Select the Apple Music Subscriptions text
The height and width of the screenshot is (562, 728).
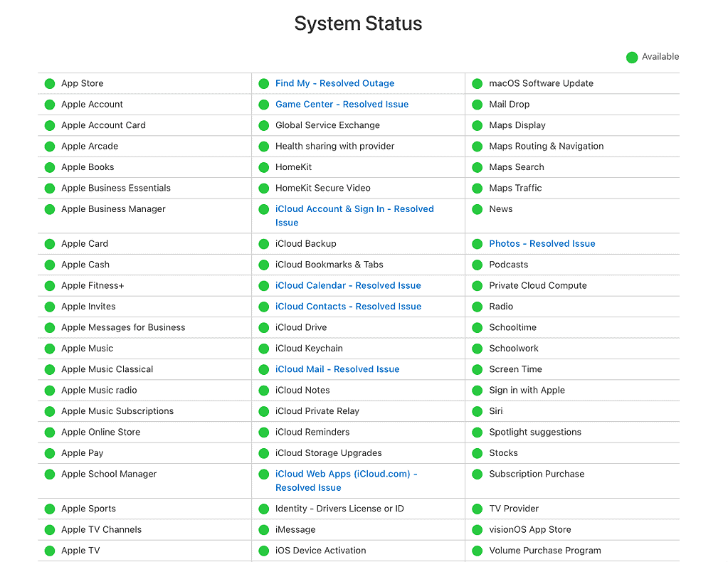117,410
